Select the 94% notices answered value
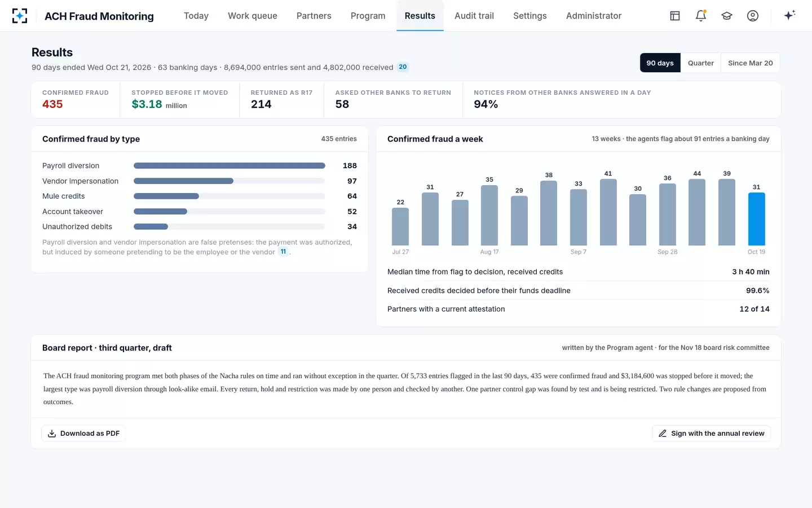 coord(486,104)
